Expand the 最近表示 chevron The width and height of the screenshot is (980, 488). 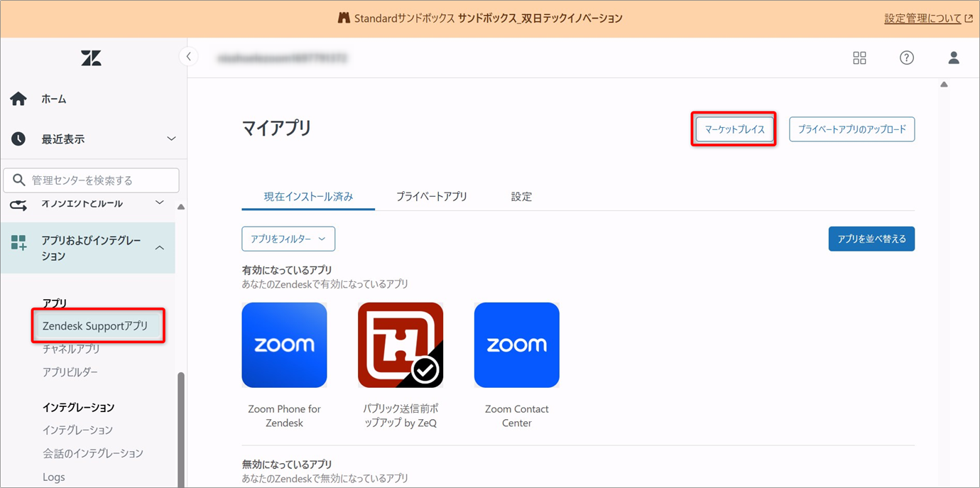[x=170, y=139]
